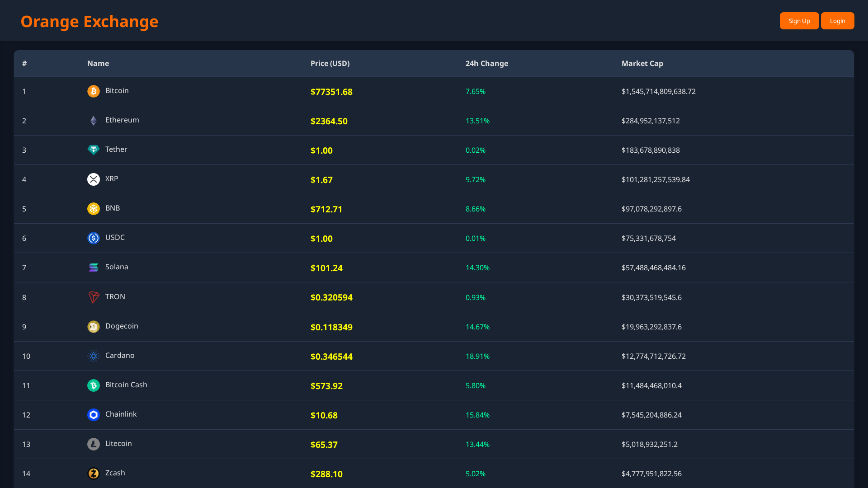The width and height of the screenshot is (868, 488).
Task: Click the Orange Exchange title
Action: pos(89,21)
